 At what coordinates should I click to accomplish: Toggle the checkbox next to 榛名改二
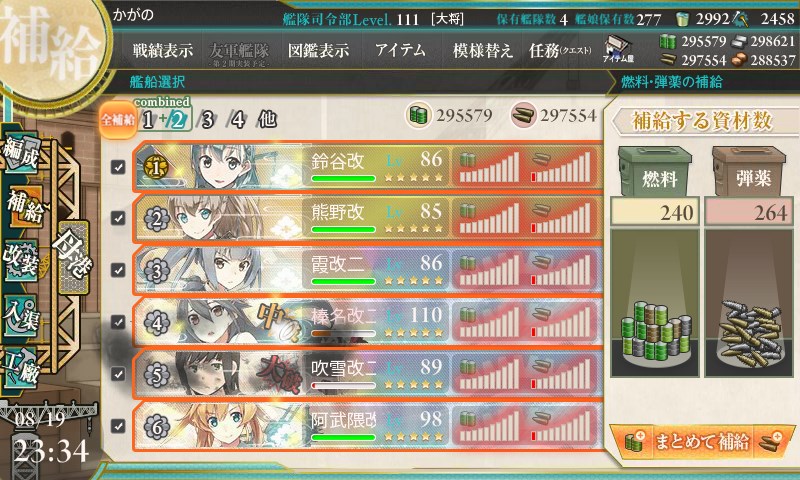tap(118, 322)
